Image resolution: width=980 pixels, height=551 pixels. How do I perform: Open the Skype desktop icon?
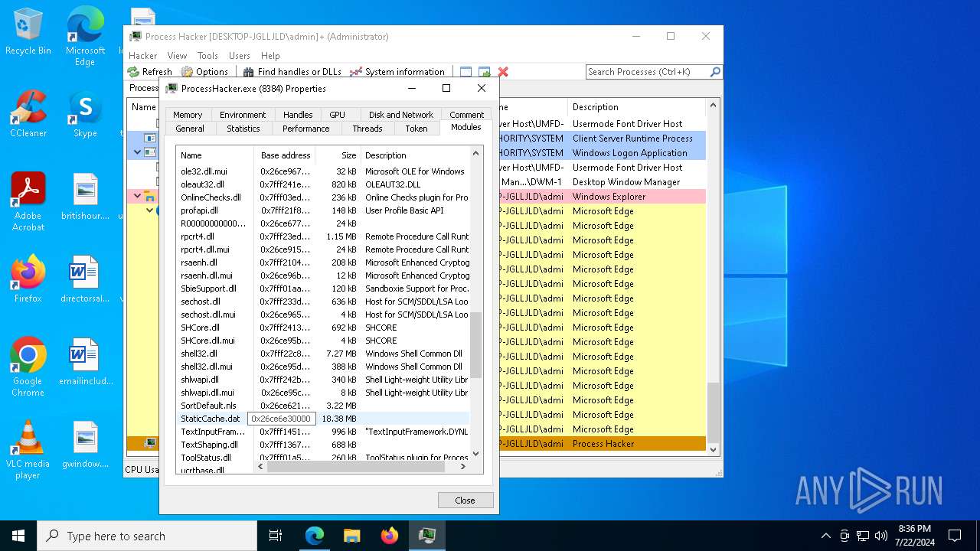click(x=85, y=114)
